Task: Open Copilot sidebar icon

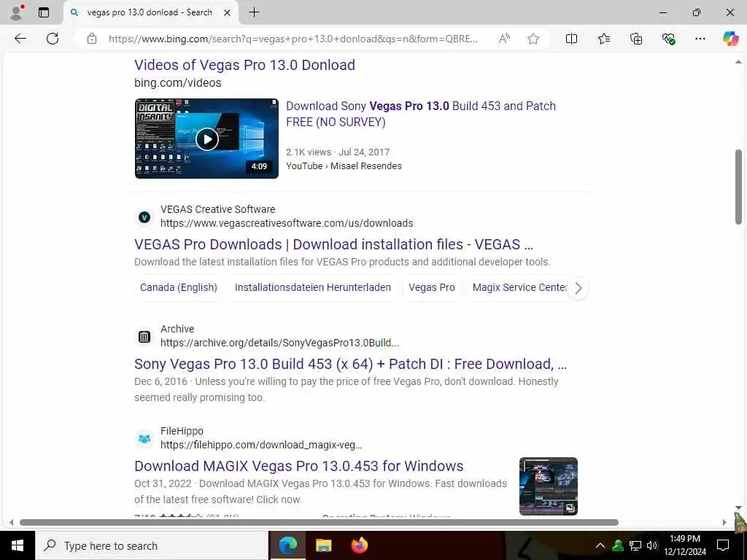Action: pos(730,39)
